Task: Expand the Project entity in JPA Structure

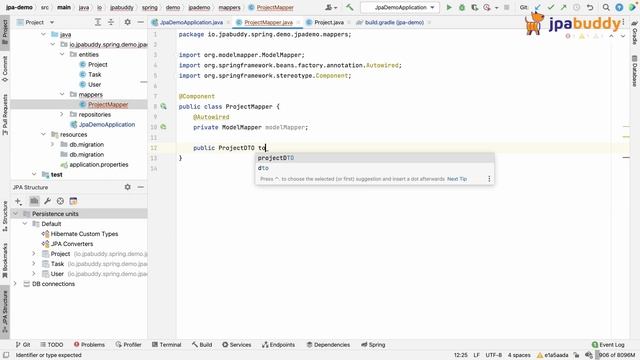Action: [x=34, y=254]
